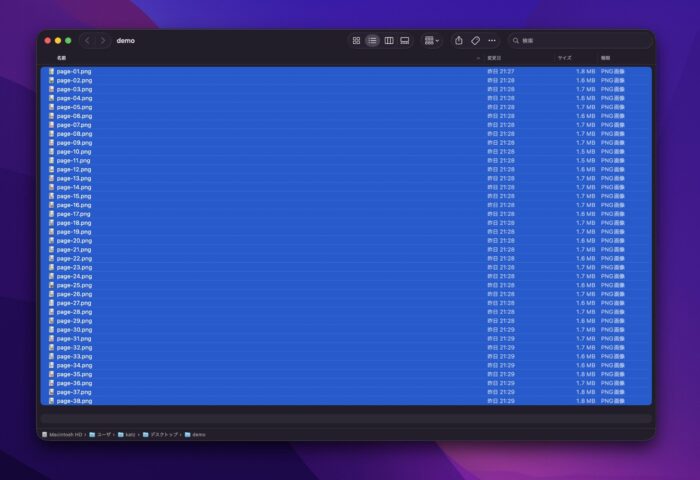Image resolution: width=700 pixels, height=480 pixels.
Task: Sort by 変更日 column header
Action: (495, 58)
